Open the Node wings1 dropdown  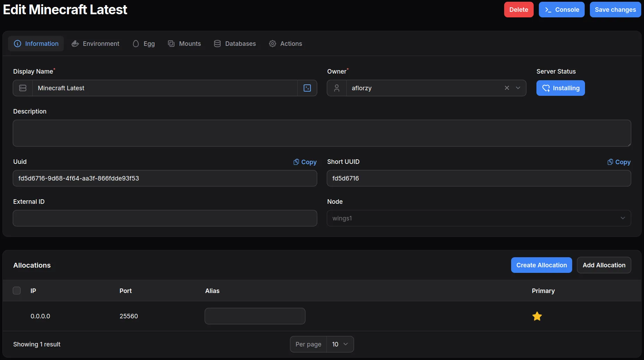click(x=478, y=218)
